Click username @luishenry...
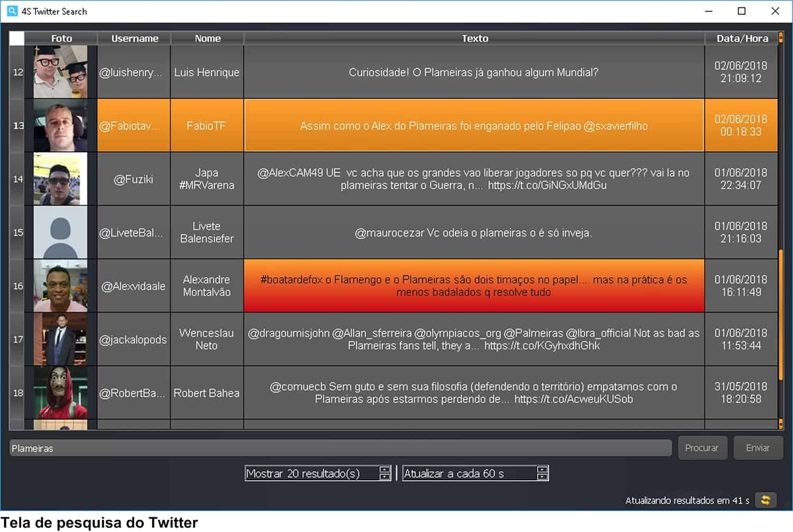Image resolution: width=793 pixels, height=532 pixels. pos(134,72)
